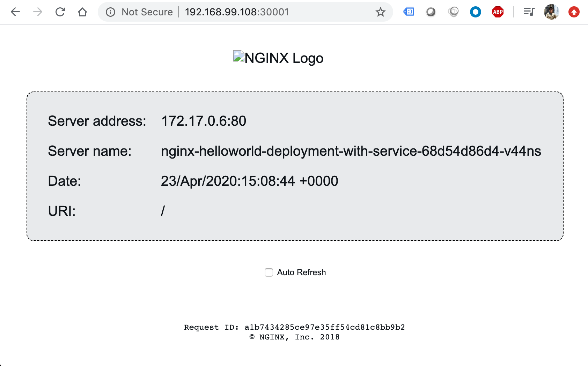588x366 pixels.
Task: Open the browser home page
Action: [x=82, y=12]
